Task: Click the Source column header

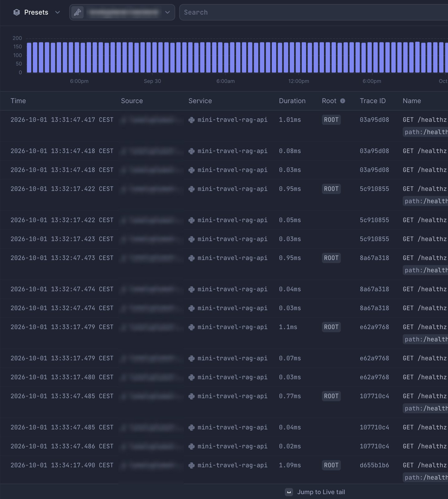Action: (132, 101)
